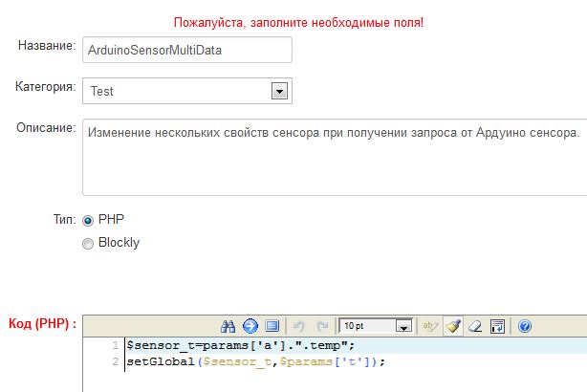
Task: Click code line starting with $sensor_t=params
Action: coord(240,345)
